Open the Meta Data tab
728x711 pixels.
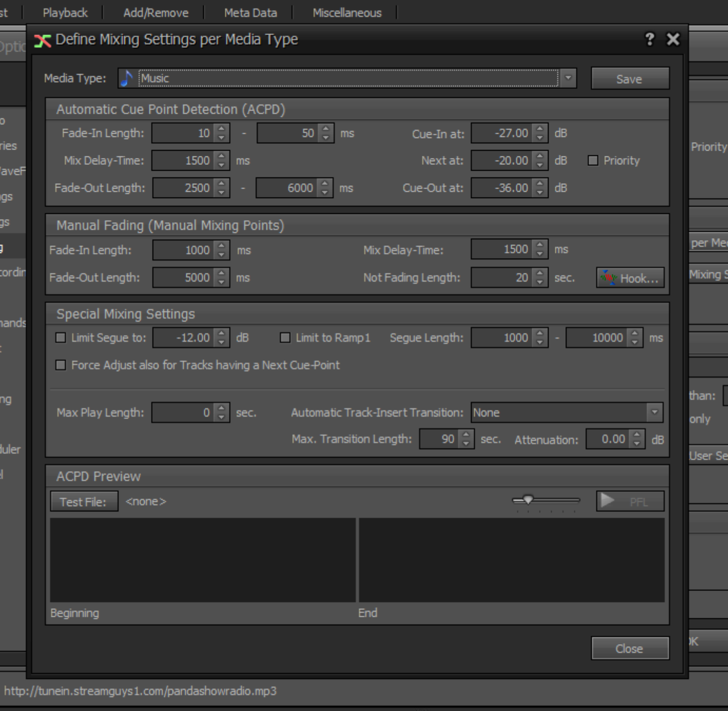coord(251,13)
